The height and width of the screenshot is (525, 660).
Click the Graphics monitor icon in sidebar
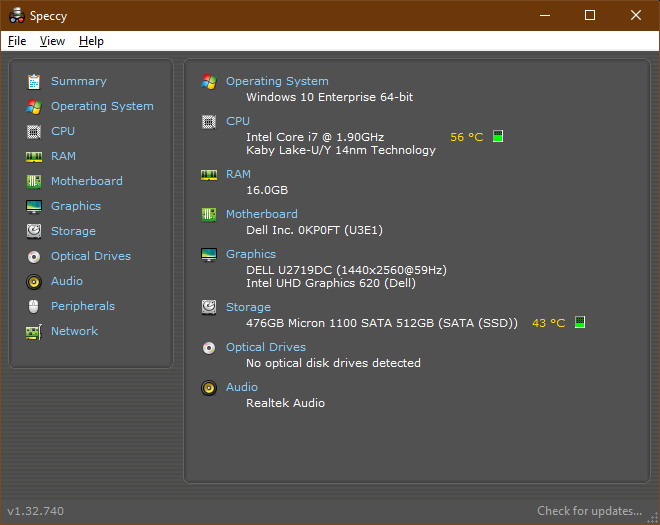[34, 207]
